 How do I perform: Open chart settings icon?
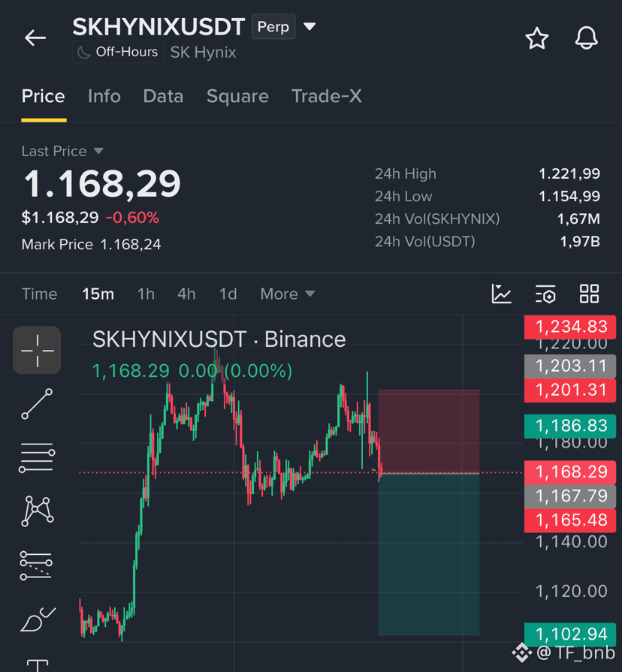(x=545, y=294)
